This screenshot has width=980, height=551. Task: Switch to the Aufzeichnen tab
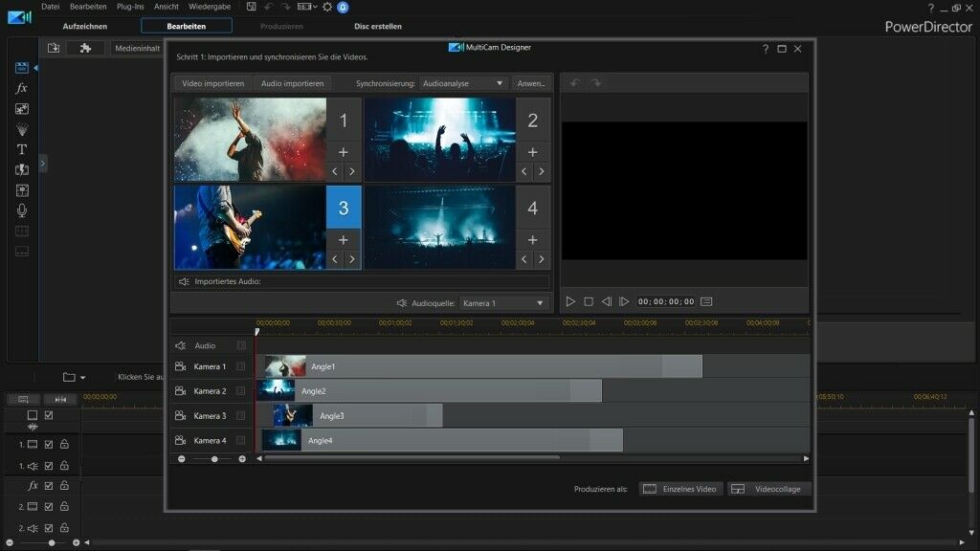85,26
